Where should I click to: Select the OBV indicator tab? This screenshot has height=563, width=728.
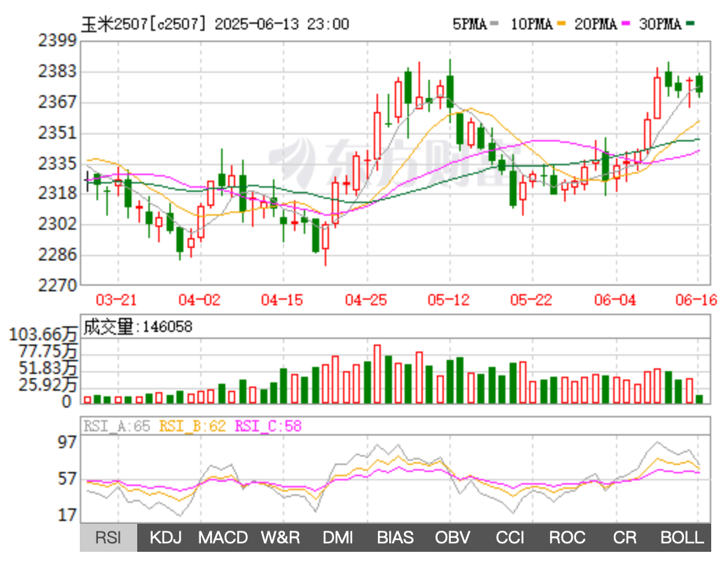452,538
